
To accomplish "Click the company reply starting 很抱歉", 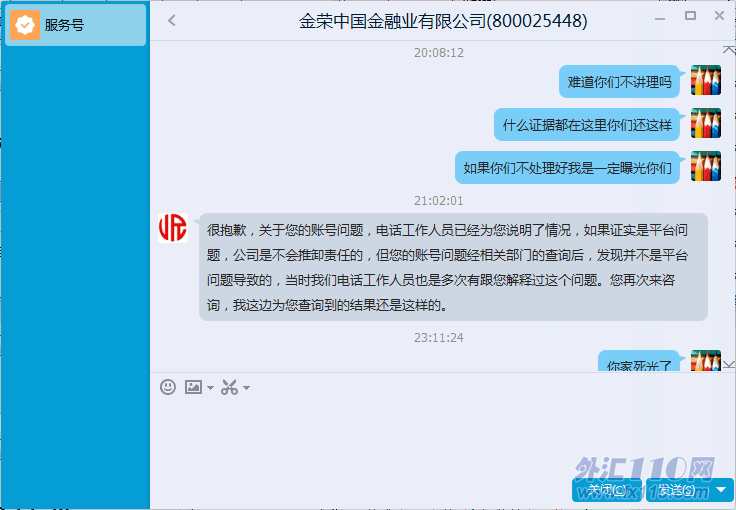I will 453,267.
